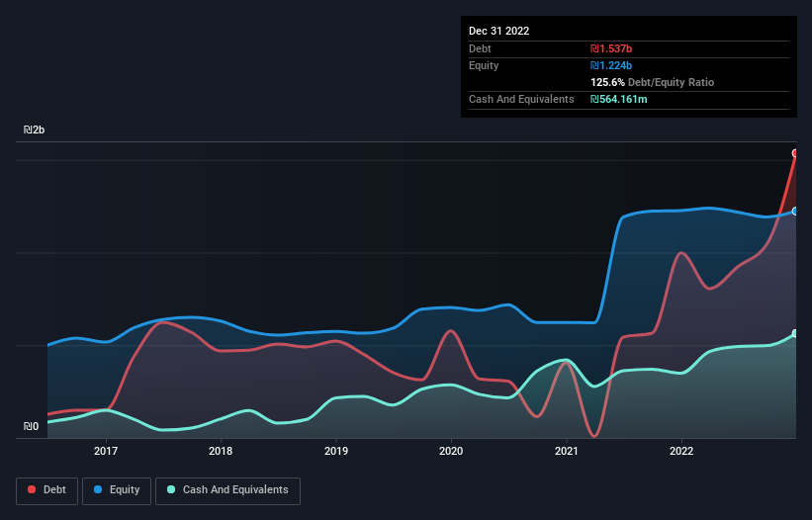Toggle the Equity series legend button
Image resolution: width=812 pixels, height=520 pixels.
pyautogui.click(x=117, y=490)
